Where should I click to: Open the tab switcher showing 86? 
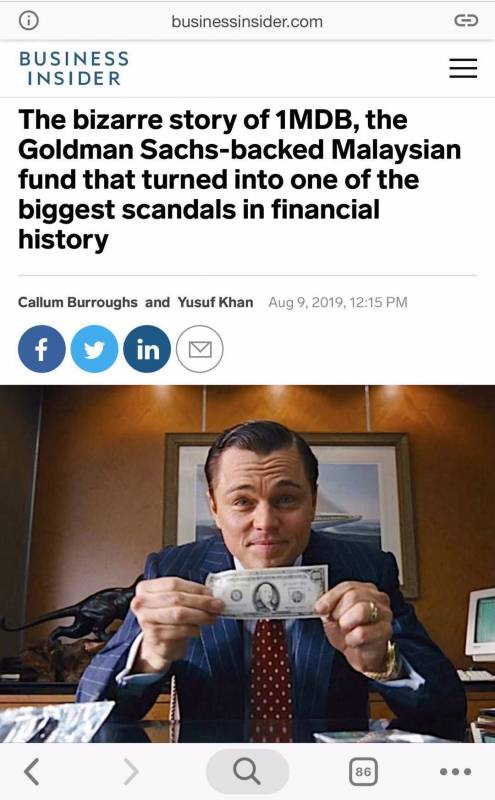(363, 771)
